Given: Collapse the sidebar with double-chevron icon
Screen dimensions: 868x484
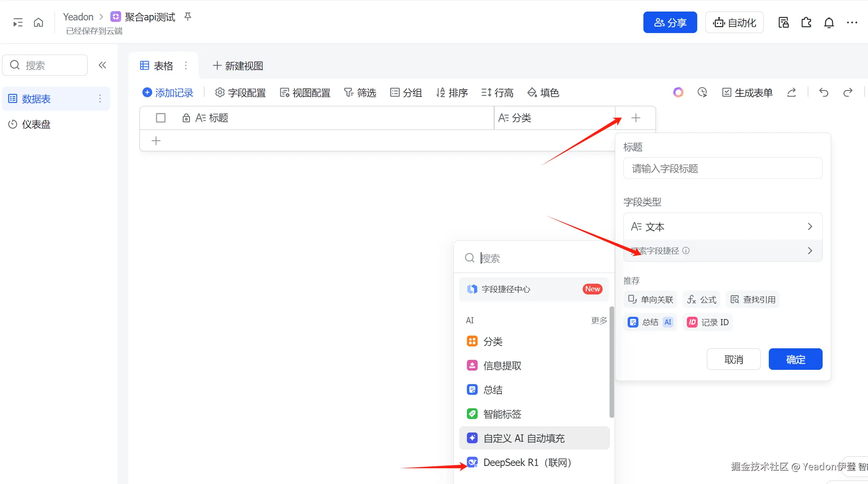Looking at the screenshot, I should coord(102,65).
